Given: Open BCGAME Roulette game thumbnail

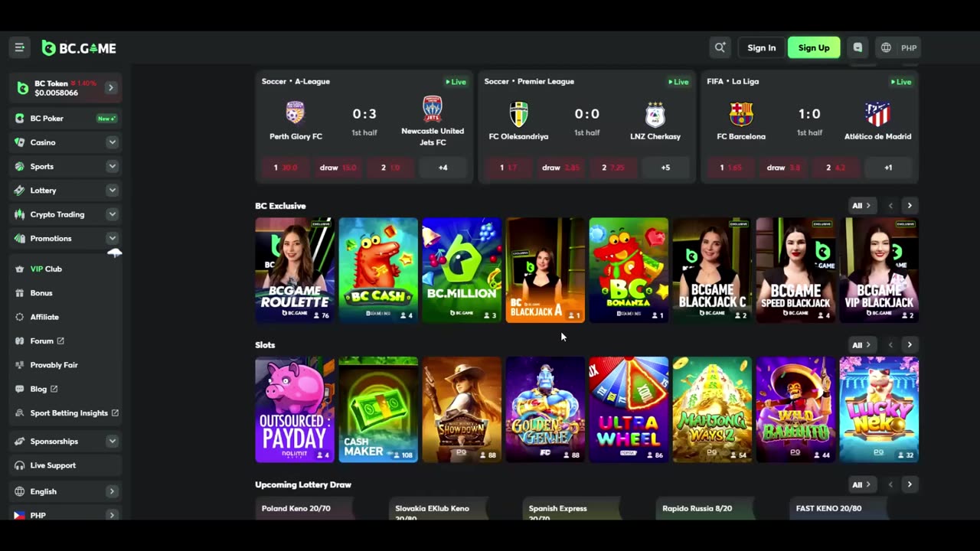Looking at the screenshot, I should tap(295, 270).
